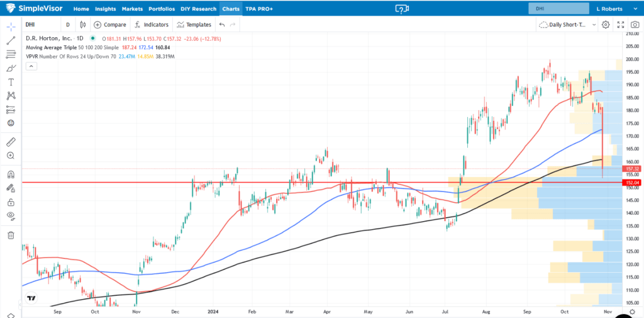The height and width of the screenshot is (318, 644).
Task: Open the prediction and measurement tools
Action: [x=11, y=110]
